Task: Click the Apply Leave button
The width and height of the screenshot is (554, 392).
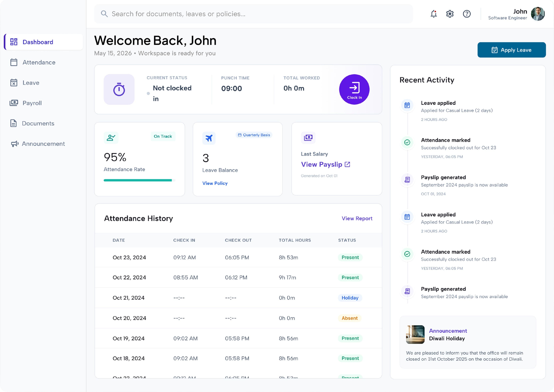Action: click(x=512, y=50)
